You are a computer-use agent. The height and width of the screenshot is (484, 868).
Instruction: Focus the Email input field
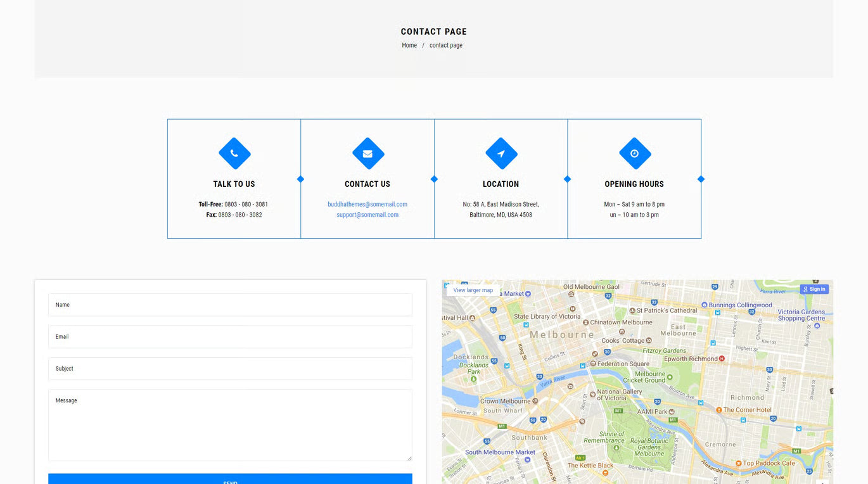coord(230,336)
